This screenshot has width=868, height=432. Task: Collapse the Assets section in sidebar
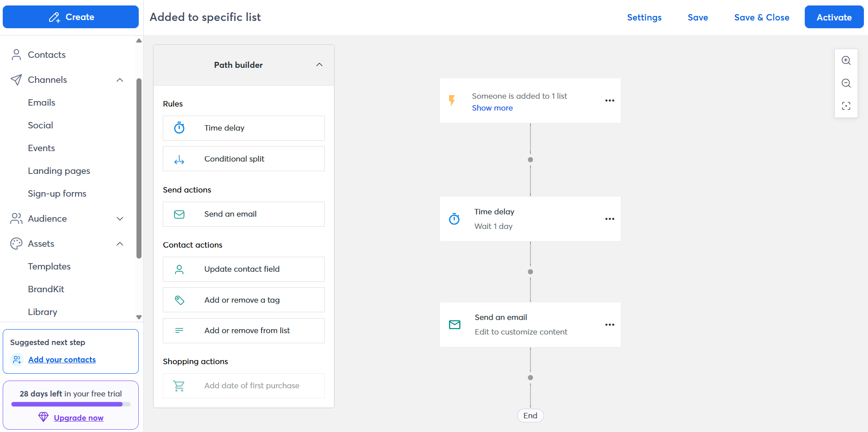pos(120,244)
